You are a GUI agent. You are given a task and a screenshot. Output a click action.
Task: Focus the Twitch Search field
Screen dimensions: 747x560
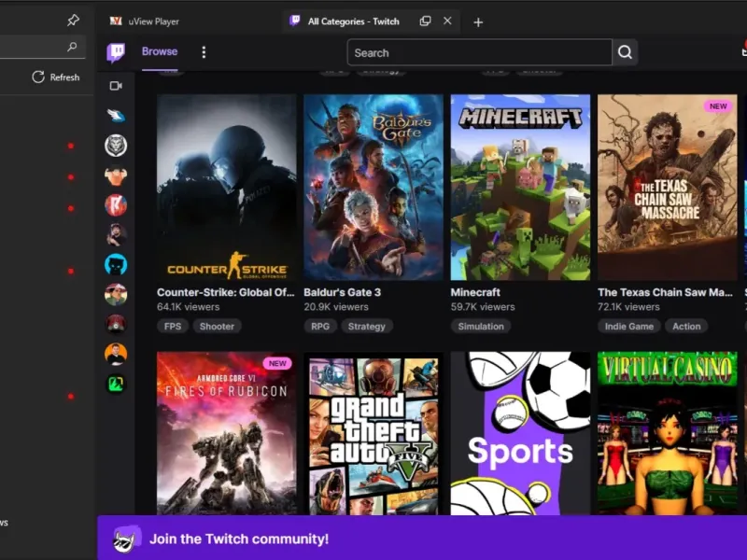click(480, 52)
